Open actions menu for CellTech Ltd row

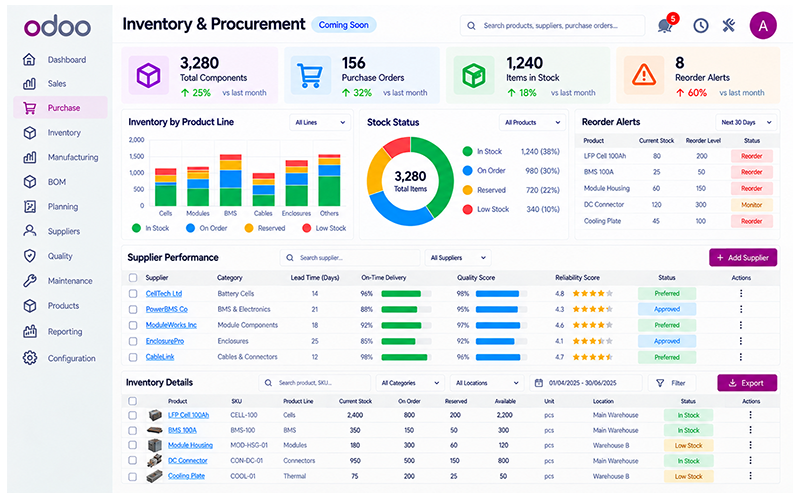741,293
